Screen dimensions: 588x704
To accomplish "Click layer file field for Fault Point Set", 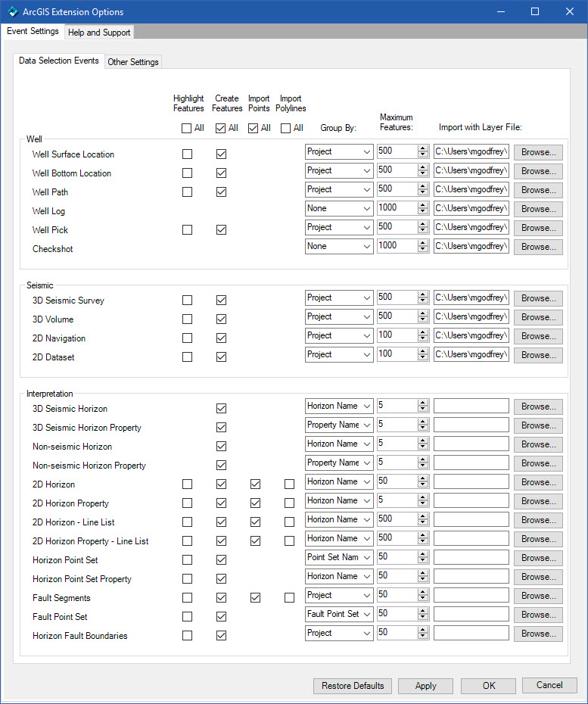I will [471, 615].
